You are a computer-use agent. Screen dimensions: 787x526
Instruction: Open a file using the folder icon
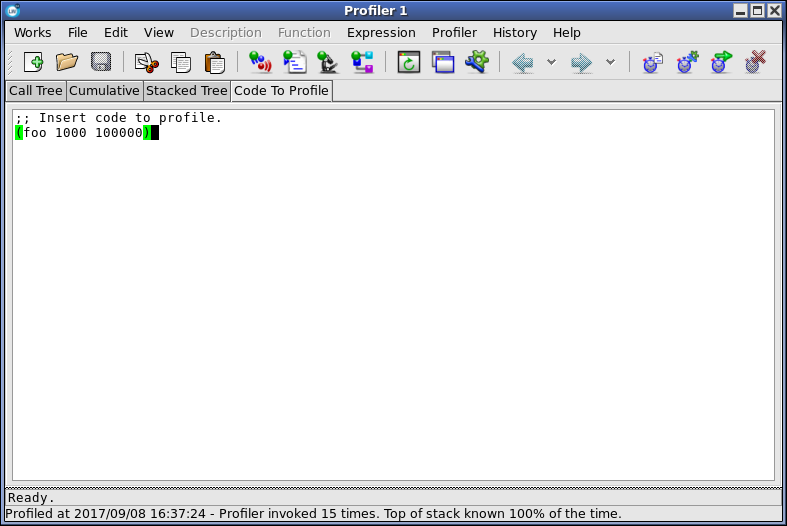coord(67,63)
